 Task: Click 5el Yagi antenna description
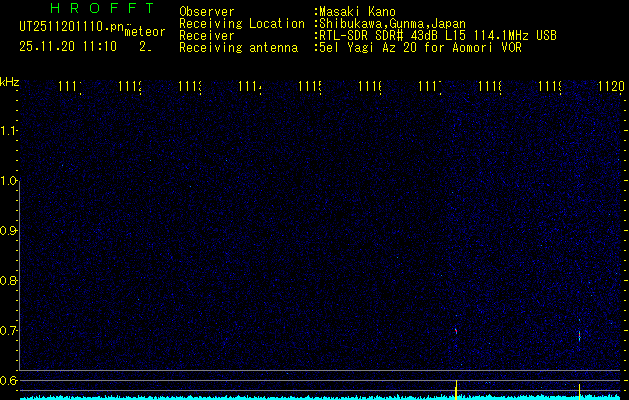420,48
